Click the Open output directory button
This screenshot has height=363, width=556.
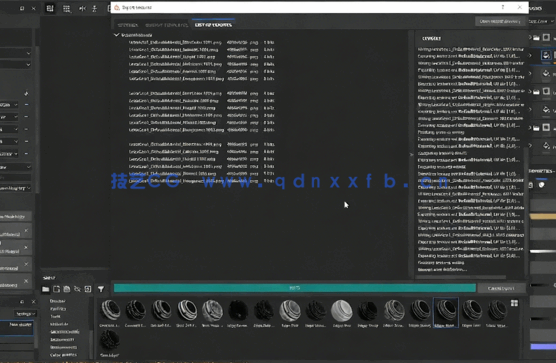coord(500,21)
